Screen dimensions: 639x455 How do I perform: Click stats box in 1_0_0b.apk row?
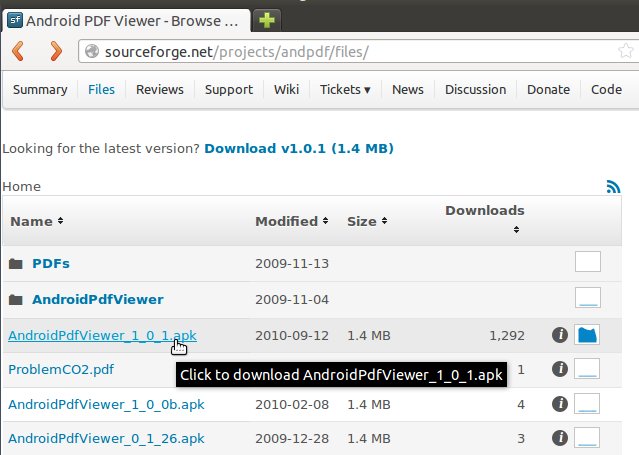pyautogui.click(x=587, y=404)
